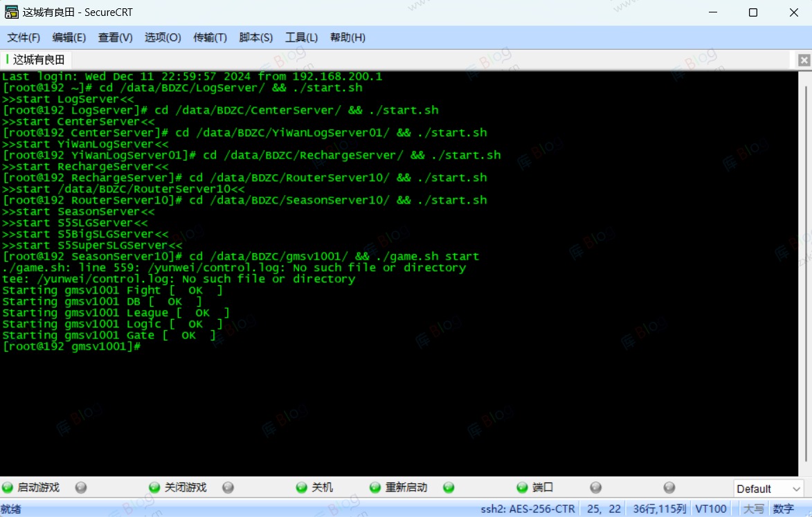Close the session tab with the X button
The image size is (812, 517).
pos(804,60)
